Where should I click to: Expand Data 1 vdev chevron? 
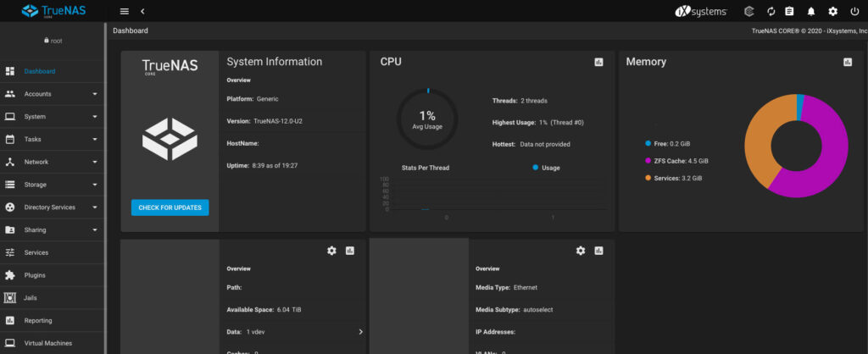[x=361, y=332]
